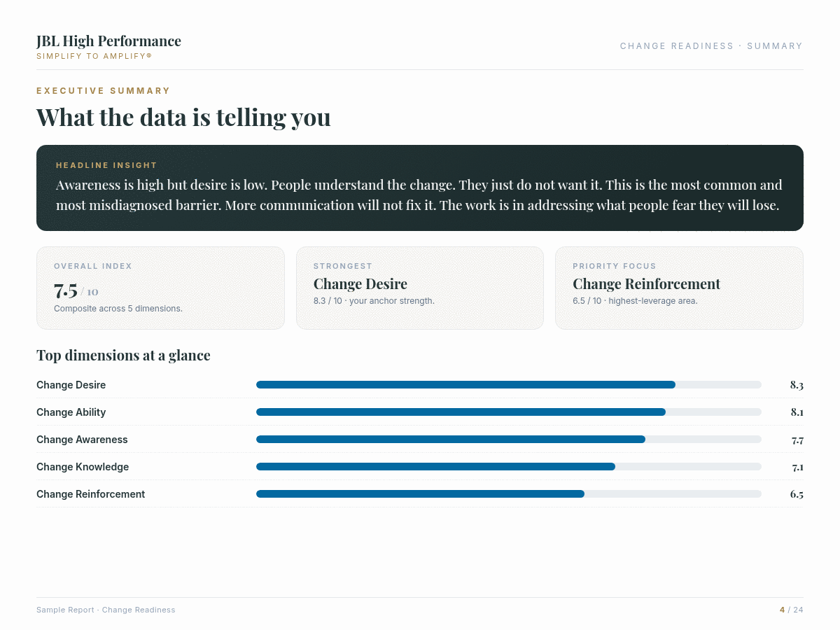Image resolution: width=840 pixels, height=630 pixels.
Task: Click heading 'What the data is telling you'
Action: click(x=183, y=117)
